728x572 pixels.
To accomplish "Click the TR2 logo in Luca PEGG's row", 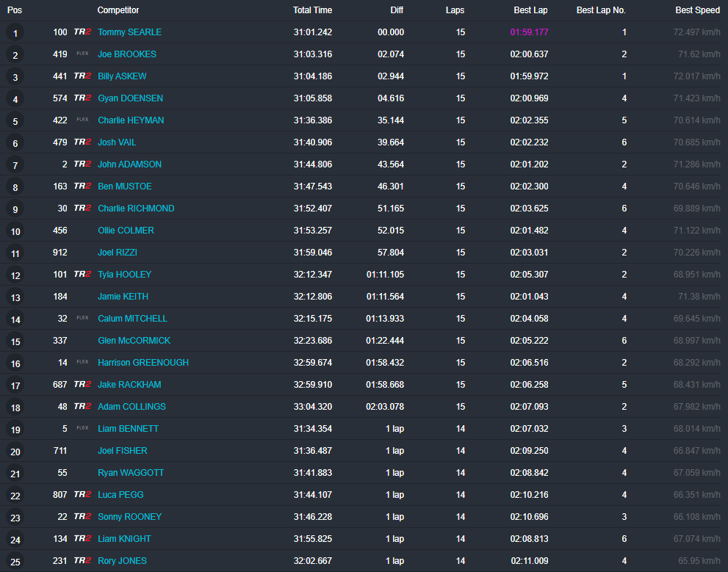I will click(82, 495).
